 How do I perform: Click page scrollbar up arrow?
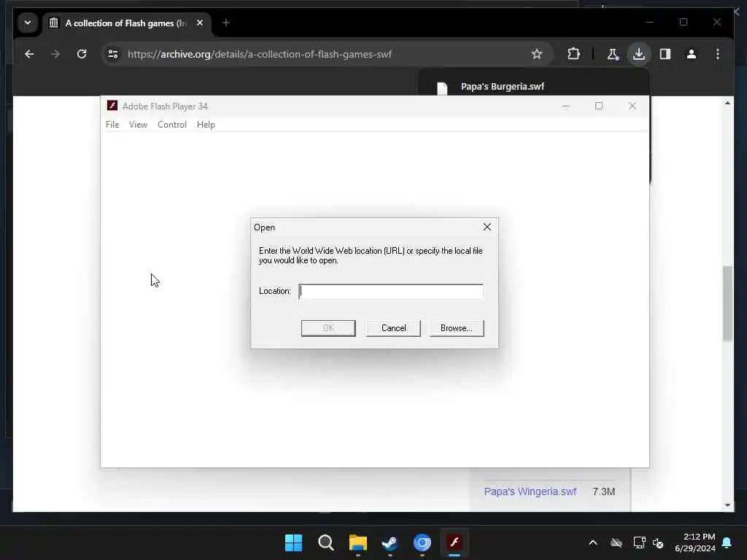click(x=727, y=103)
